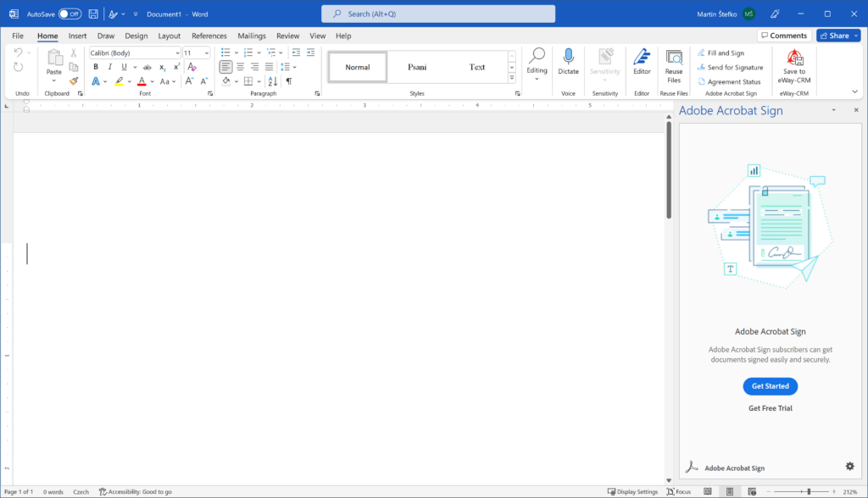Open the Editing dropdown

pos(537,64)
